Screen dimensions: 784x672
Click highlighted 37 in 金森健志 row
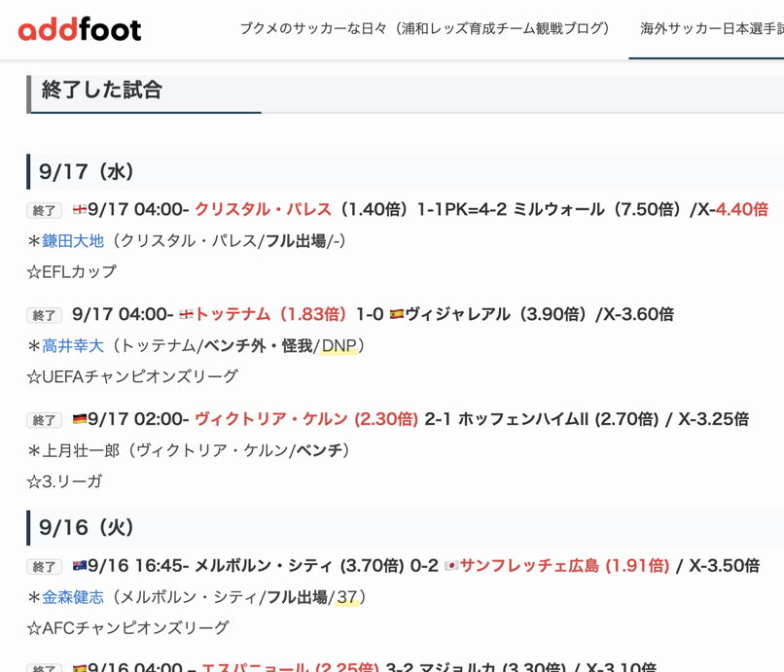click(x=347, y=597)
